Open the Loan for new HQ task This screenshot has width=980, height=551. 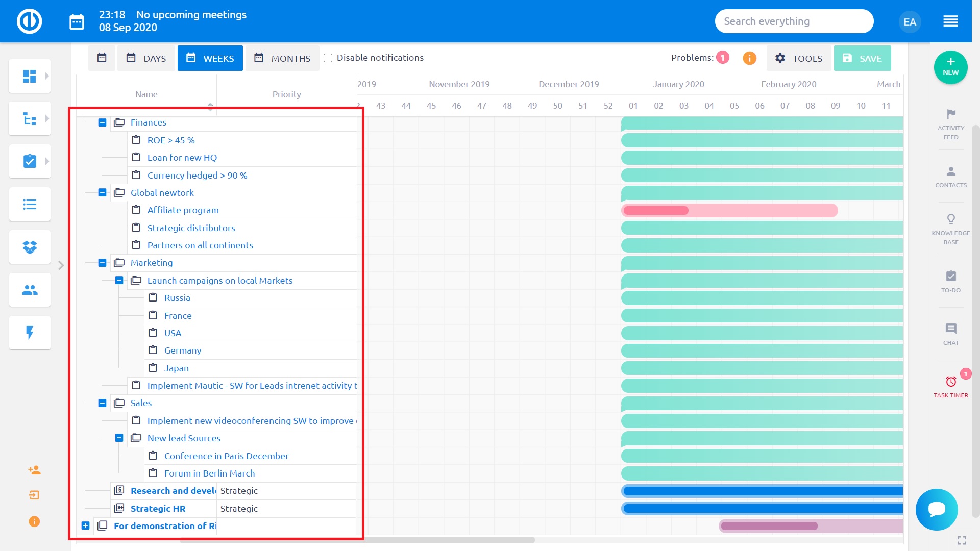click(x=182, y=158)
